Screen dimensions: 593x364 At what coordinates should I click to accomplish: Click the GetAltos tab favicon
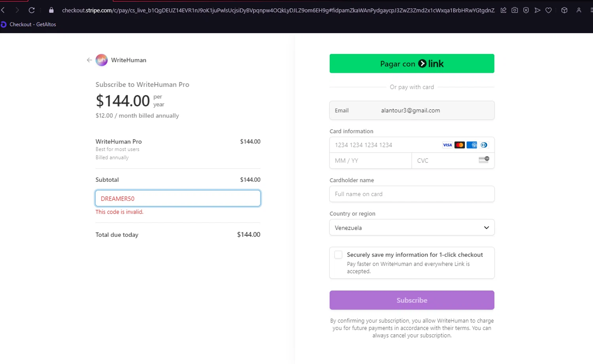(x=4, y=25)
